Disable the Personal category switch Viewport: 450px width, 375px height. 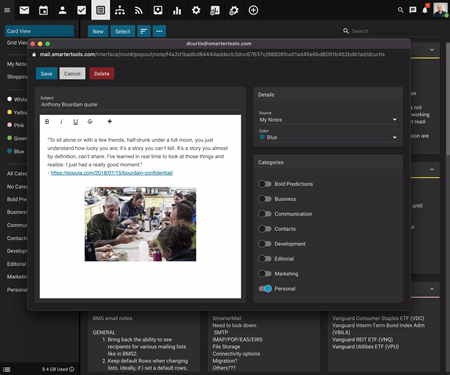click(x=265, y=289)
